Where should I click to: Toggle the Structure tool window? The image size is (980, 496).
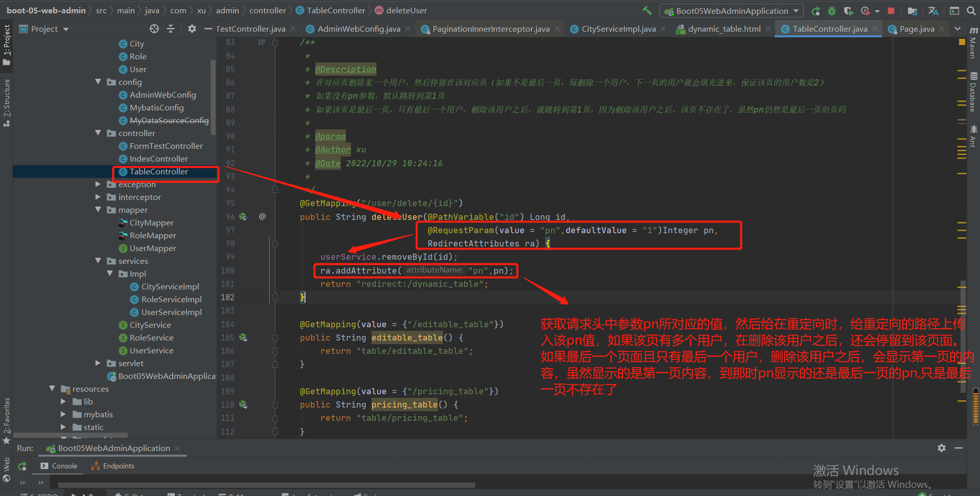click(7, 102)
